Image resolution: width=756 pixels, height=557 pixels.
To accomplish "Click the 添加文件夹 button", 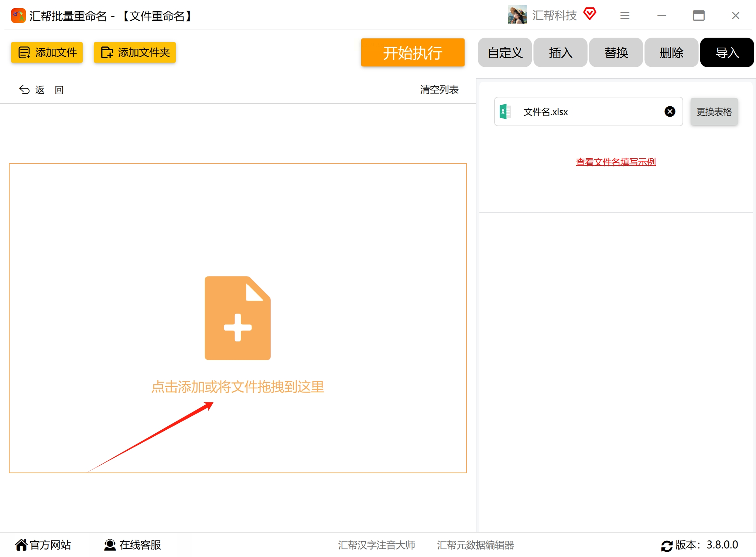I will coord(135,52).
